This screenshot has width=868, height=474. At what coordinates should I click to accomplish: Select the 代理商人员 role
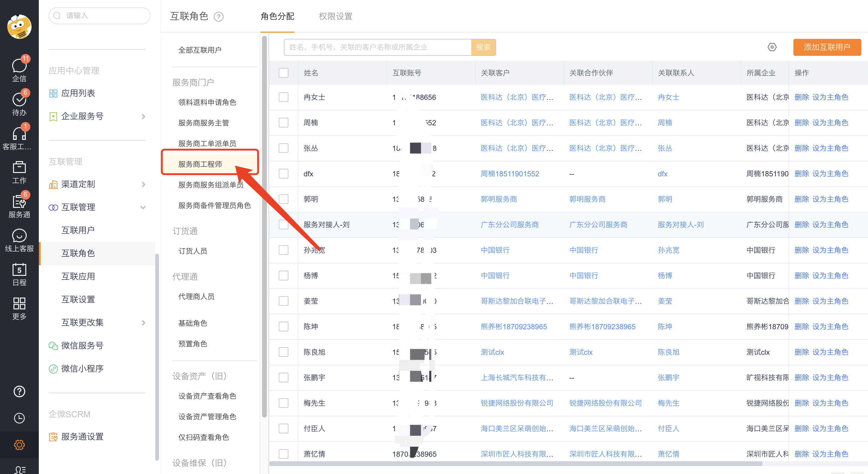(196, 297)
